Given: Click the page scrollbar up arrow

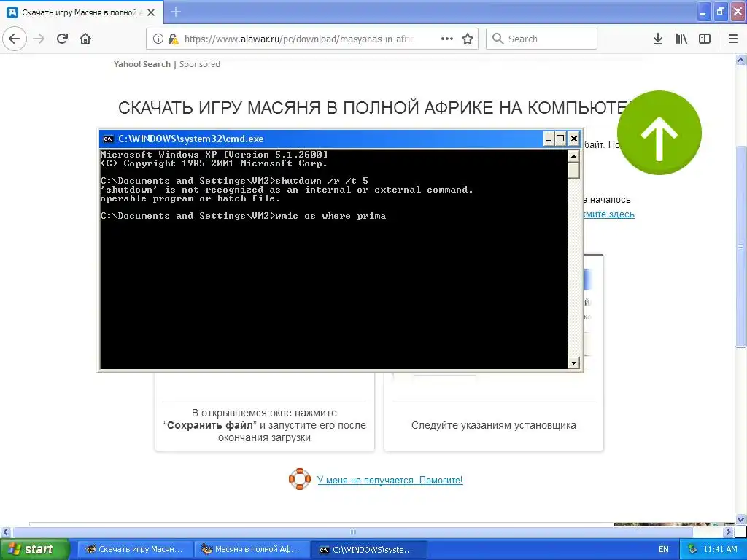Looking at the screenshot, I should pyautogui.click(x=741, y=61).
